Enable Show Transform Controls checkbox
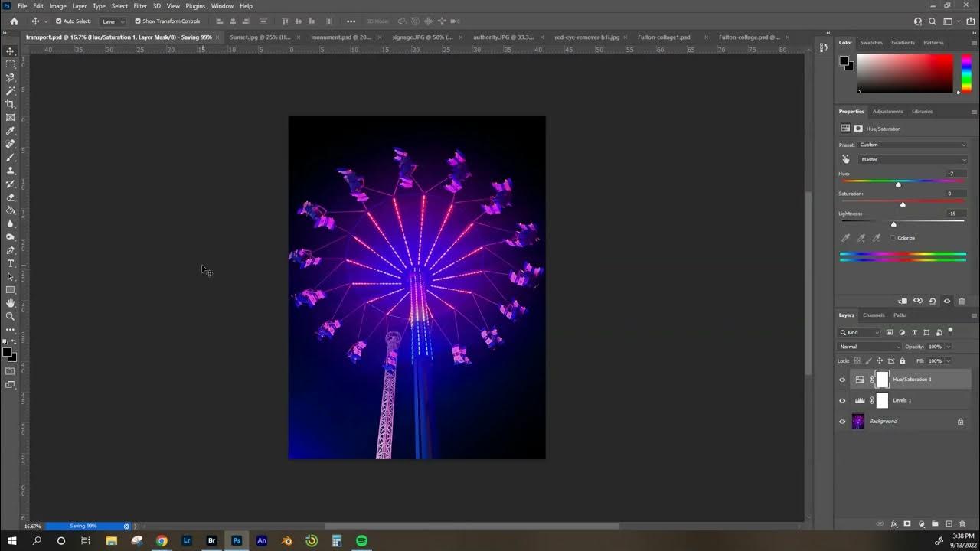 click(x=138, y=21)
